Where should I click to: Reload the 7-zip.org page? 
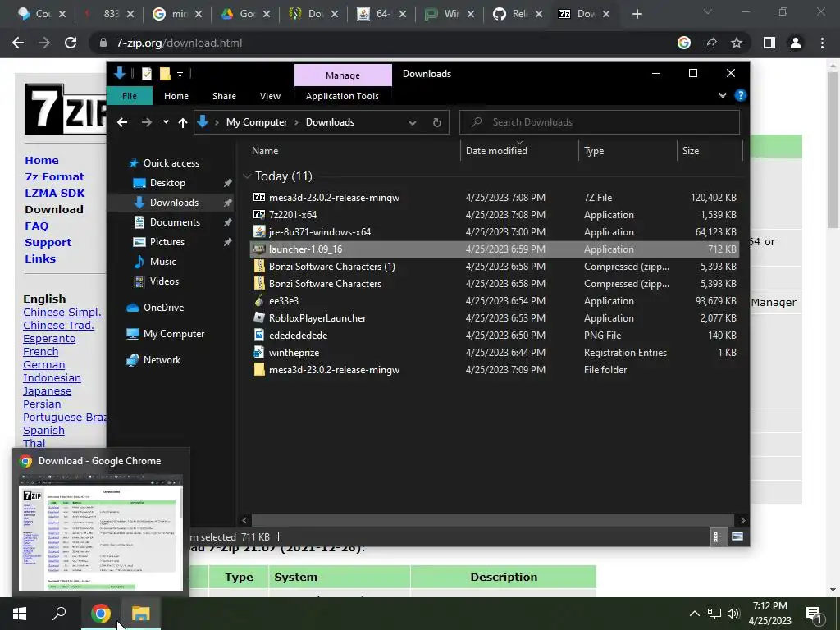tap(71, 43)
